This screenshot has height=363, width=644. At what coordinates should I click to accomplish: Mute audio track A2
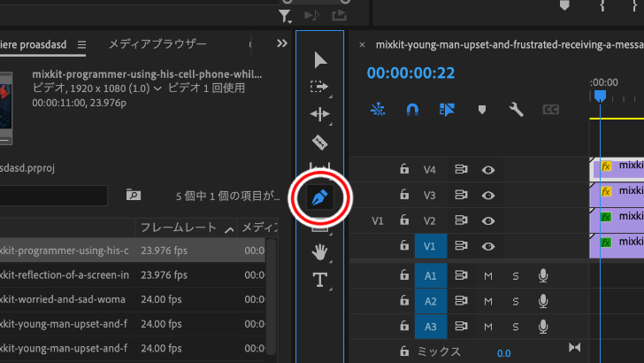point(488,301)
